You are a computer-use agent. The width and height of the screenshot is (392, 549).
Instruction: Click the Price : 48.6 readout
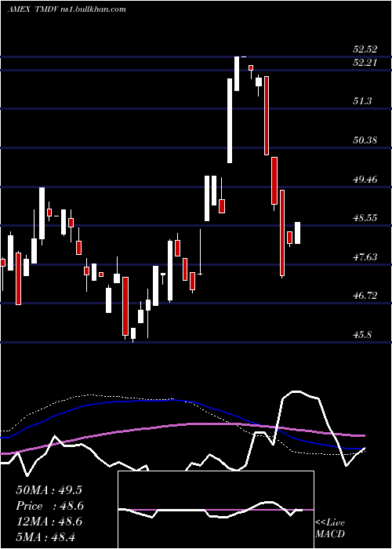(50, 506)
